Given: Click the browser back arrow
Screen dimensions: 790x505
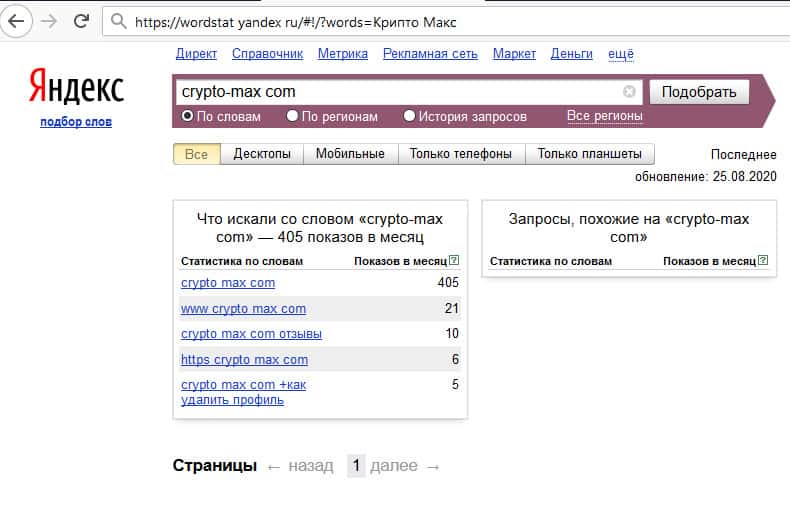Looking at the screenshot, I should tap(18, 20).
